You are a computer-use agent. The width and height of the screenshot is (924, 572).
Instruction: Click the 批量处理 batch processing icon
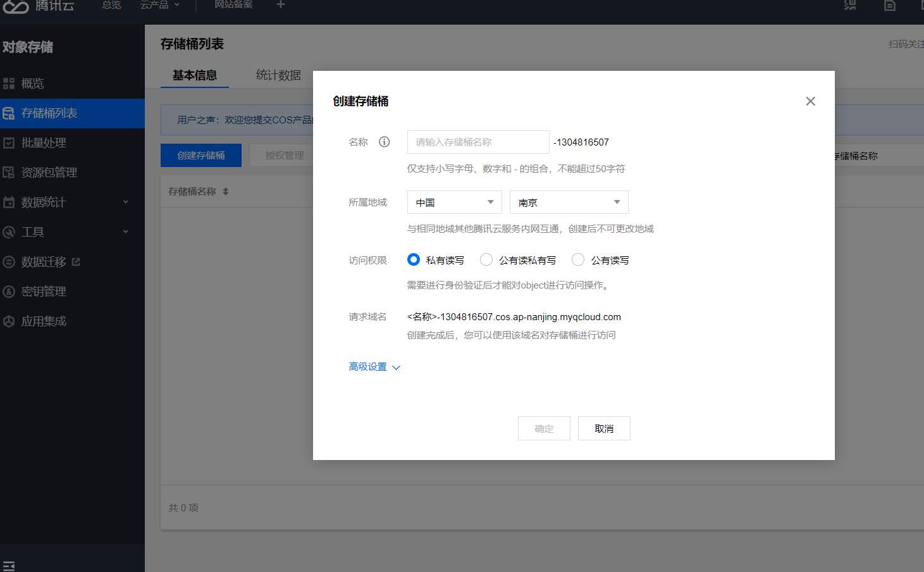[9, 143]
